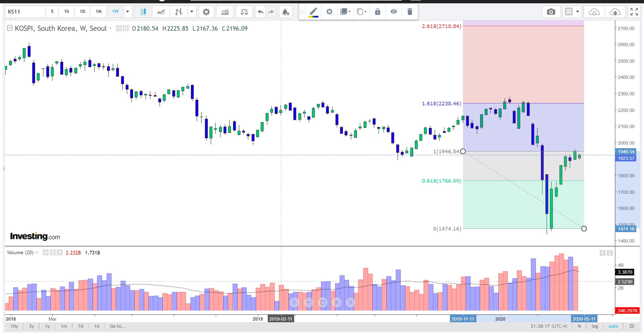644x333 pixels.
Task: Select the 1M interval tab
Action: pyautogui.click(x=98, y=12)
